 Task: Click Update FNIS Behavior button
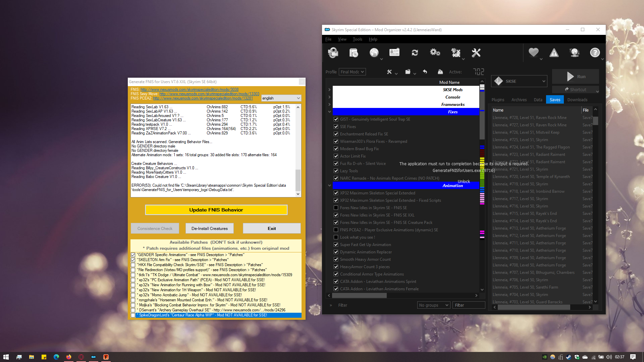point(216,210)
